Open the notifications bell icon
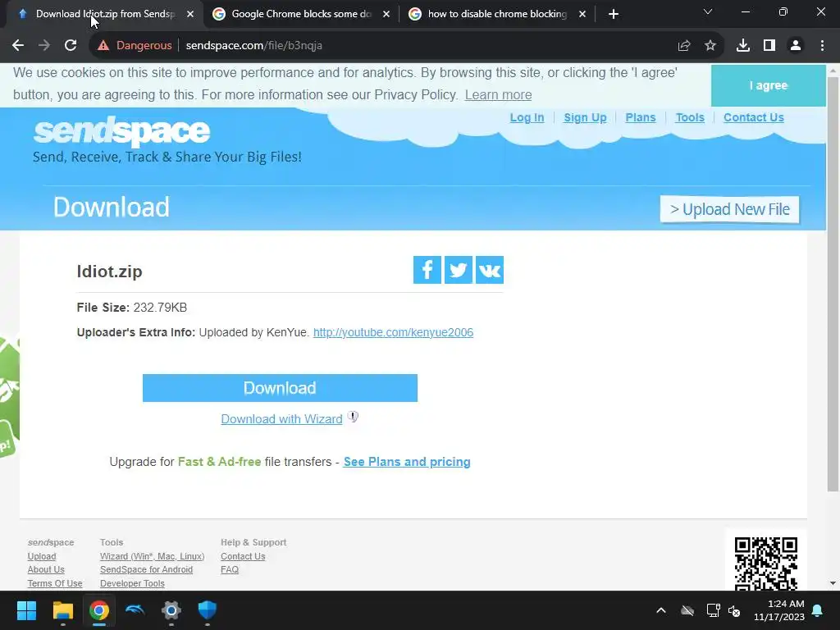 [818, 610]
